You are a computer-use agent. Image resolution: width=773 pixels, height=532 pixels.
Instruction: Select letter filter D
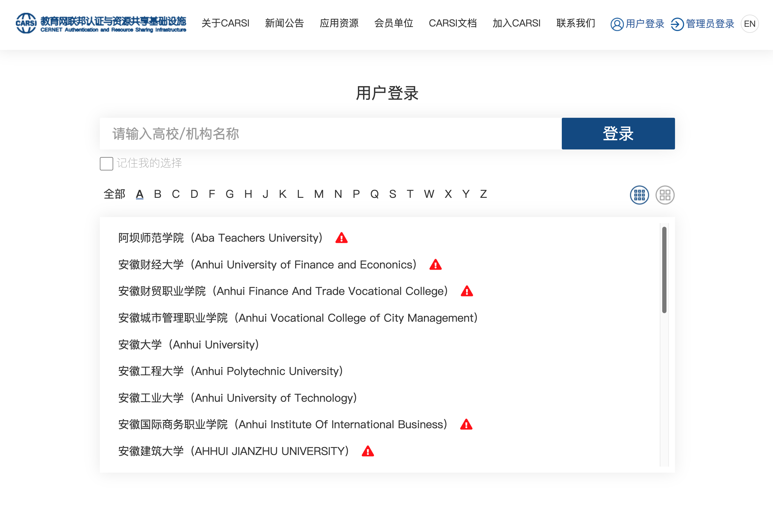pyautogui.click(x=194, y=194)
